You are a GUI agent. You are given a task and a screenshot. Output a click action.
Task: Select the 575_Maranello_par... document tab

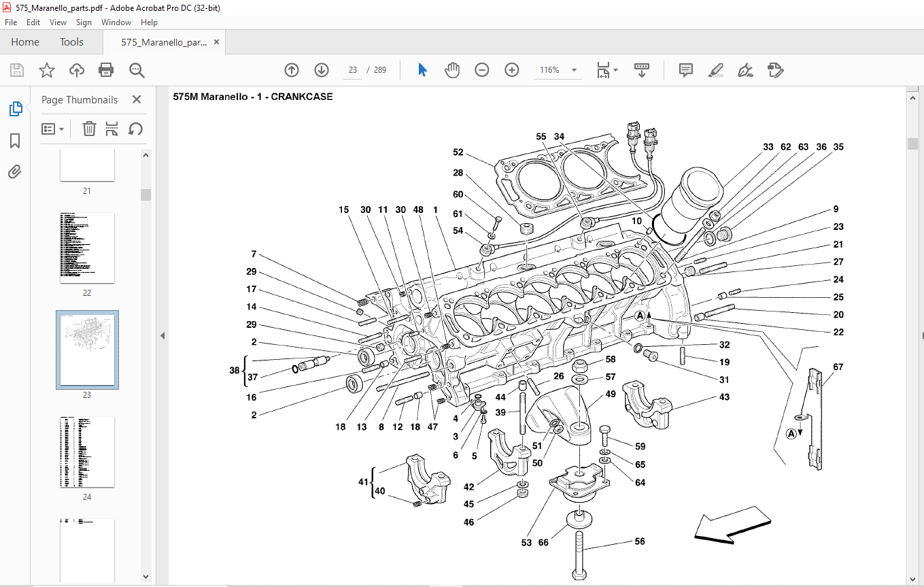pos(164,42)
